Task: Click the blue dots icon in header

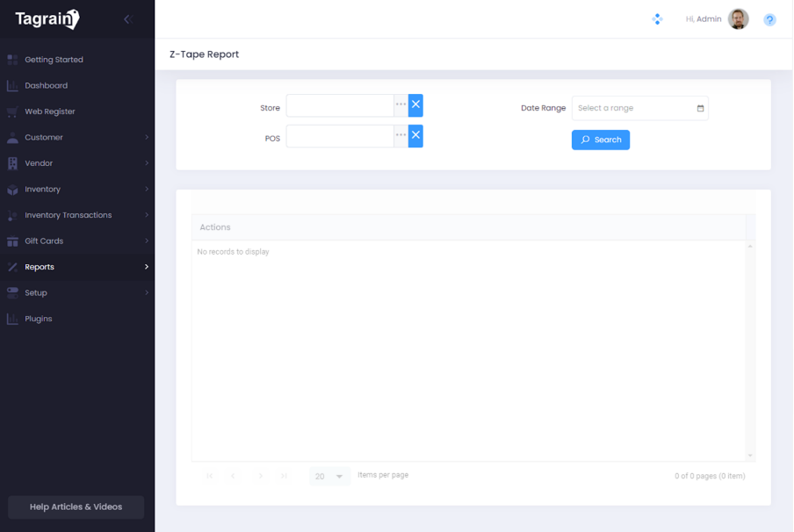Action: tap(657, 19)
